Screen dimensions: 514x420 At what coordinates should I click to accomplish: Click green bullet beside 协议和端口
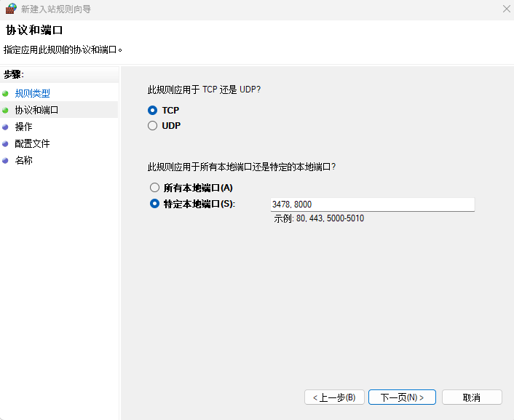click(x=5, y=110)
